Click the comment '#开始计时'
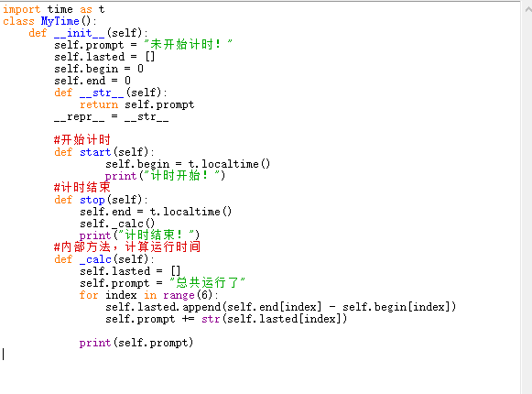 point(82,139)
